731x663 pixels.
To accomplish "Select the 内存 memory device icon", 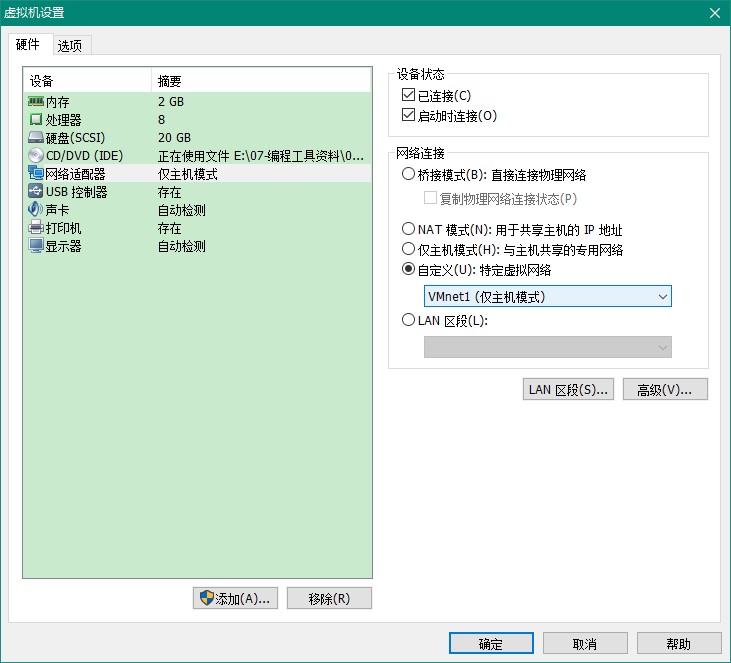I will point(36,101).
